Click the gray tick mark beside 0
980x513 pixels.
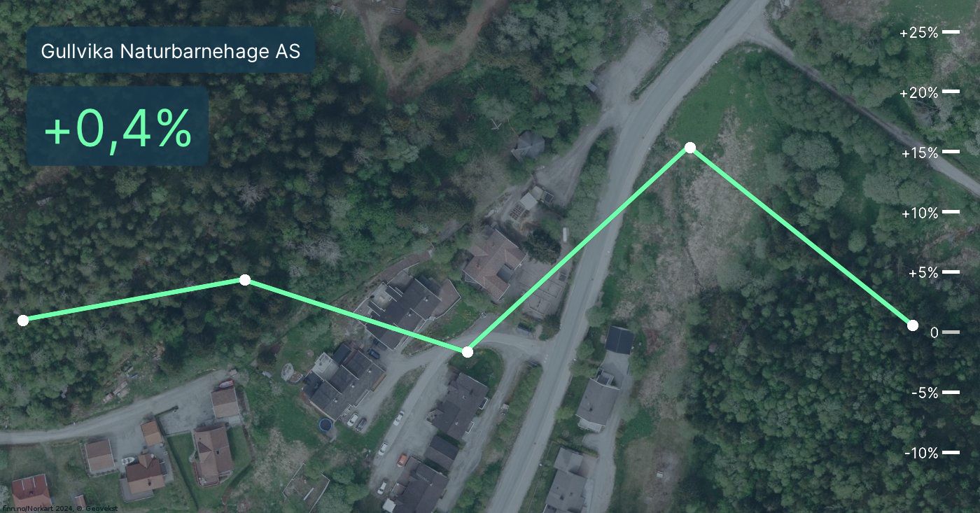pyautogui.click(x=951, y=332)
